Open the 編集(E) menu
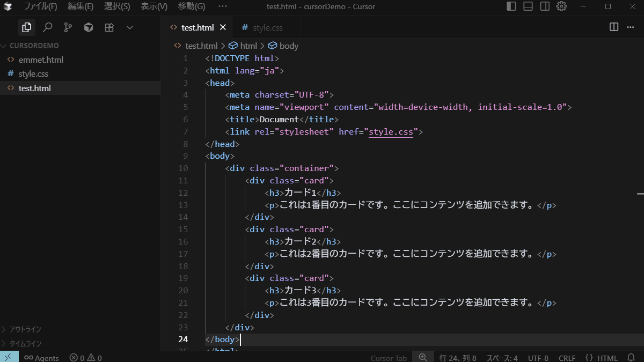This screenshot has width=644, height=362. coord(80,6)
